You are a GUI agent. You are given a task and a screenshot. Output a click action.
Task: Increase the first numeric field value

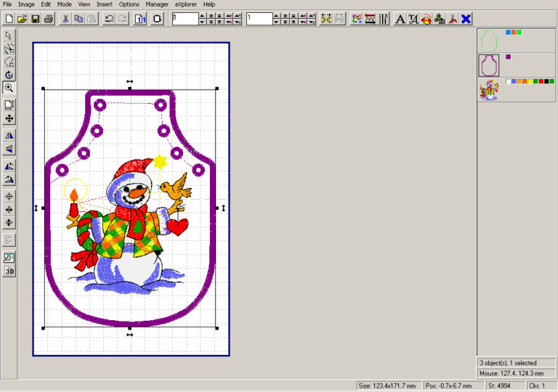click(202, 16)
